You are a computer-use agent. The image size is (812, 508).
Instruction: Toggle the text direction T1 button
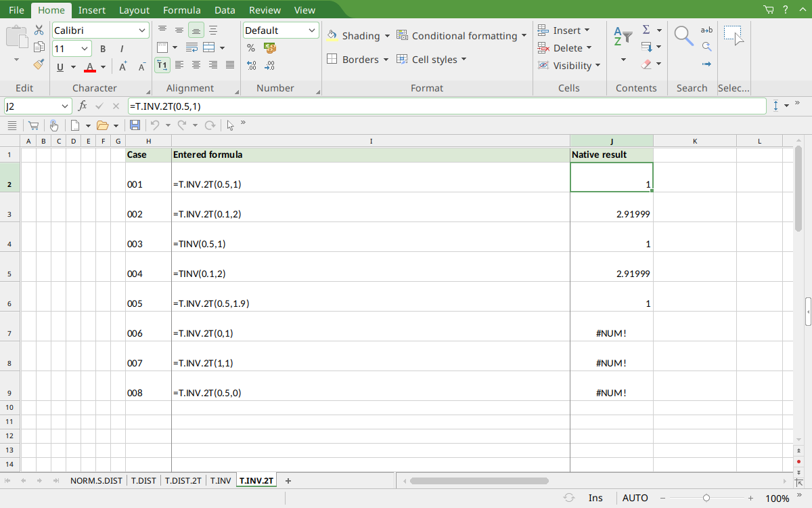coord(162,65)
